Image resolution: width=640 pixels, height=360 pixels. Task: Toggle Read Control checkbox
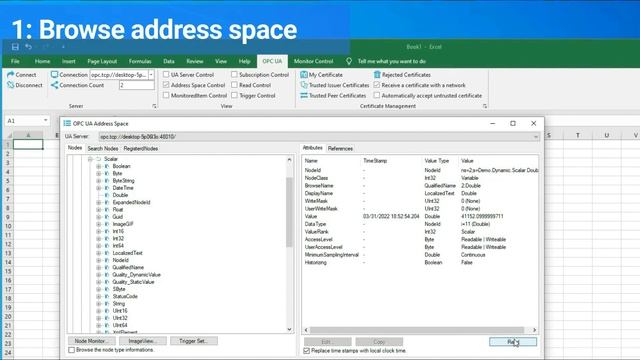pyautogui.click(x=234, y=85)
